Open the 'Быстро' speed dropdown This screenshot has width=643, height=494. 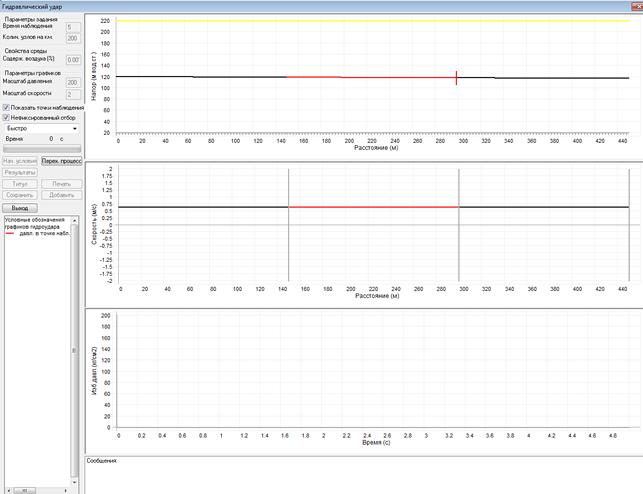pos(41,129)
